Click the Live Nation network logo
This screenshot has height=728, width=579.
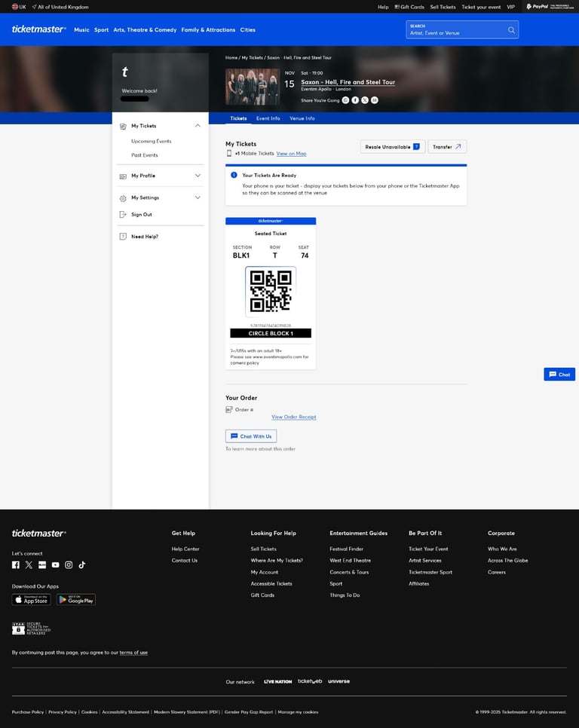coord(277,681)
